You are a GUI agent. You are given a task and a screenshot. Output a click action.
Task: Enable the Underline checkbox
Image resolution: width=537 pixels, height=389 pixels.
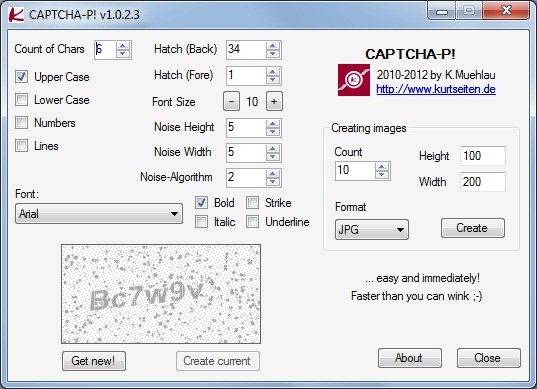click(x=252, y=222)
